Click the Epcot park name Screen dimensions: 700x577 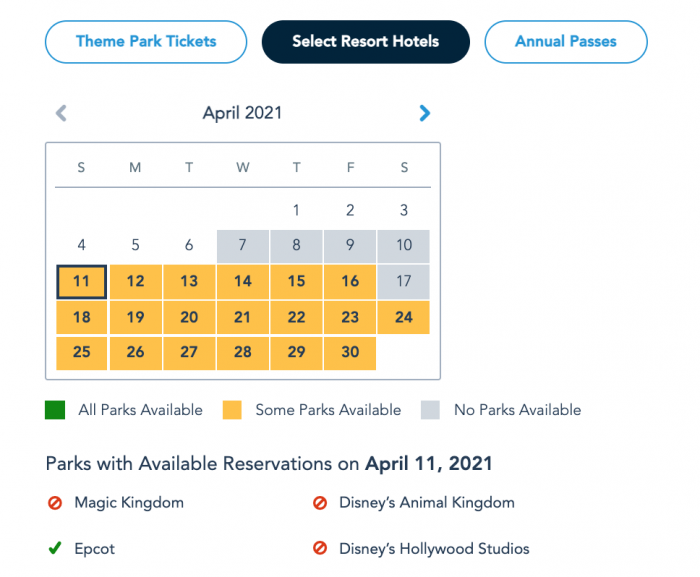point(95,548)
